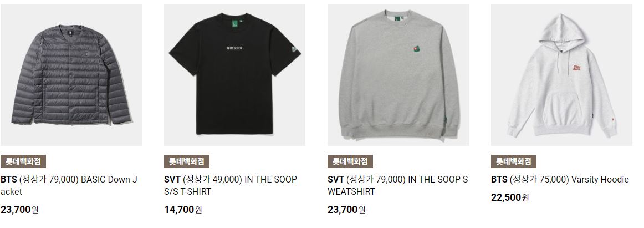Click the green patch logo on the gray sweatshirt
The image size is (644, 228).
417,49
